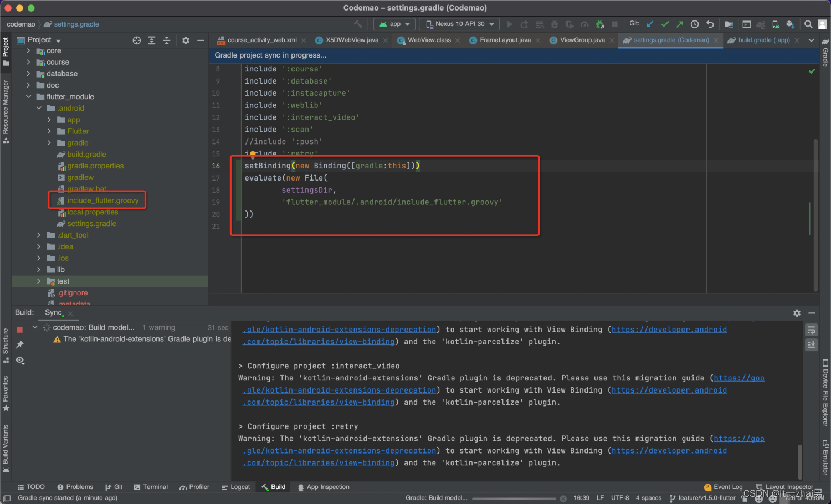Stop the build with red square
The width and height of the screenshot is (831, 504).
[19, 330]
